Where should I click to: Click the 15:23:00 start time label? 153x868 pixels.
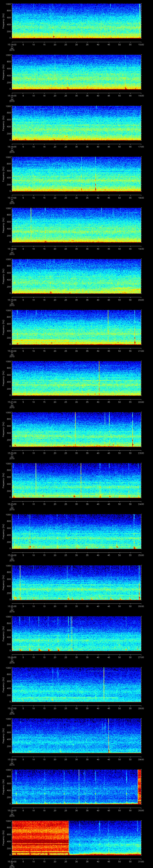click(12, 504)
